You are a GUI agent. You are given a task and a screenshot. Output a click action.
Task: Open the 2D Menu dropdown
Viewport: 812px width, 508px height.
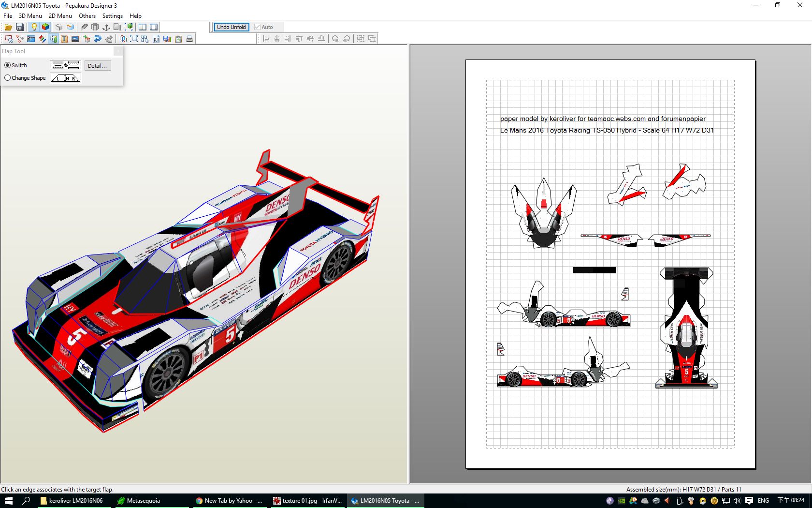pos(60,16)
